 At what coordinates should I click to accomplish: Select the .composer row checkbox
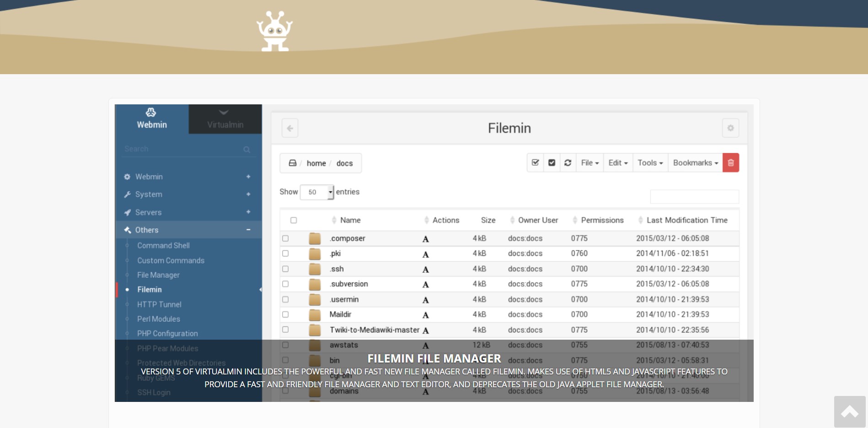click(x=286, y=238)
